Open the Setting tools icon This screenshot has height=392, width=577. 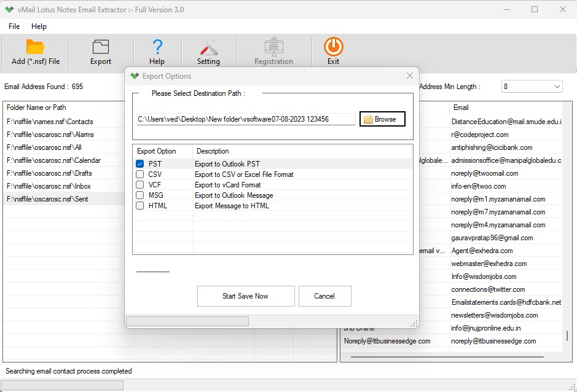(209, 47)
